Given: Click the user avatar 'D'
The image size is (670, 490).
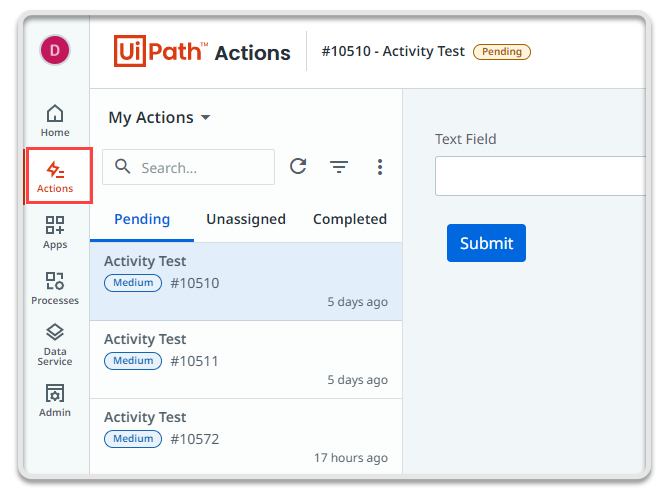Looking at the screenshot, I should 54,50.
